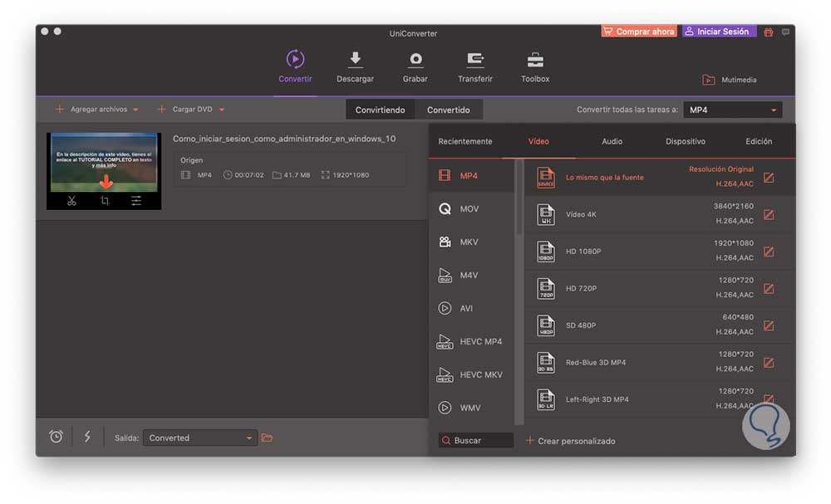
Task: Open the Recientemente tab
Action: (x=465, y=141)
